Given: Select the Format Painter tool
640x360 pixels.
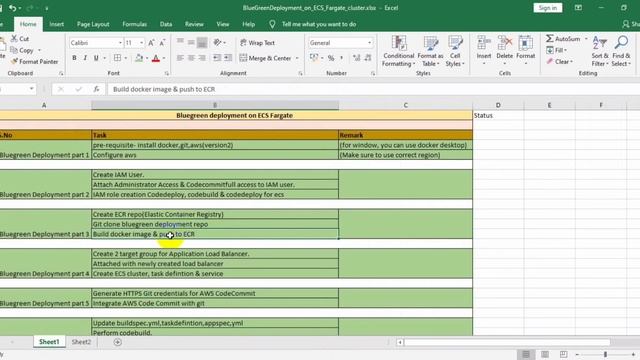Looking at the screenshot, I should coord(35,62).
